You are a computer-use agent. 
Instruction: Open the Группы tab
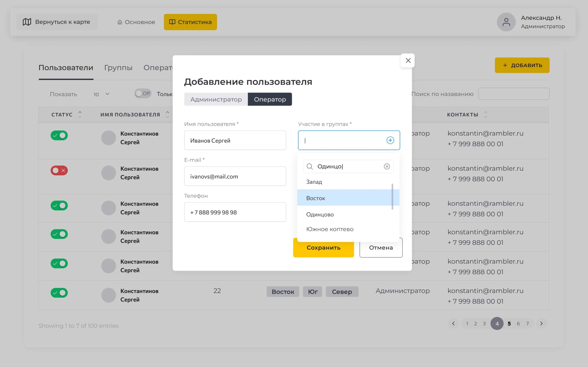point(118,67)
